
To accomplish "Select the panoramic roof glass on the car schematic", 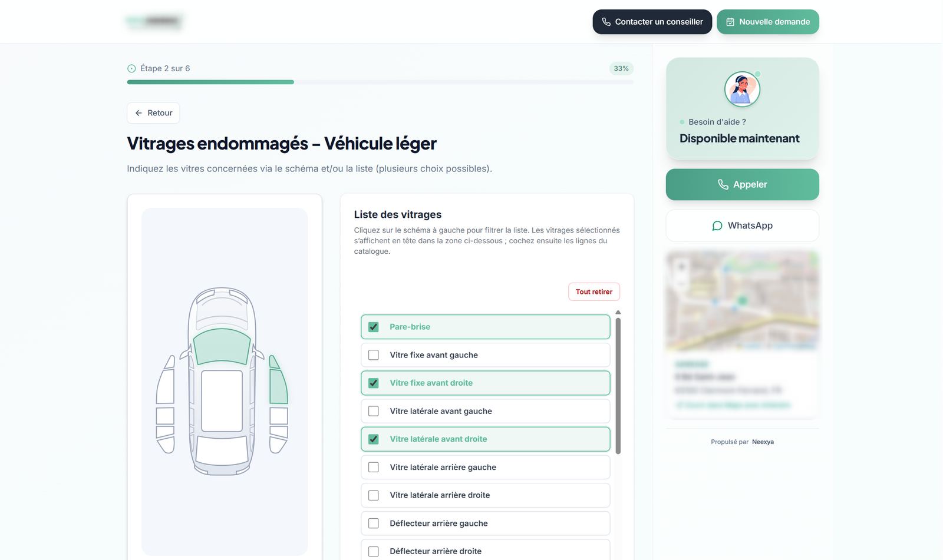I will [x=222, y=400].
